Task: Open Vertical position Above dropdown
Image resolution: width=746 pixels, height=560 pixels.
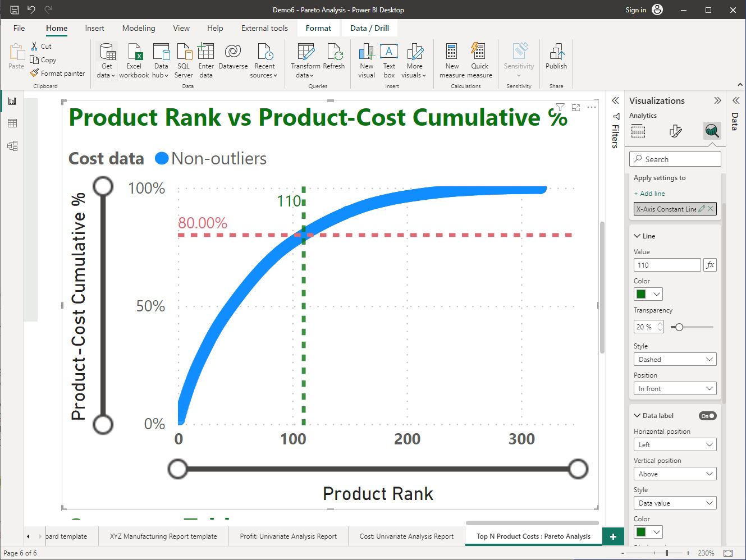Action: 675,474
